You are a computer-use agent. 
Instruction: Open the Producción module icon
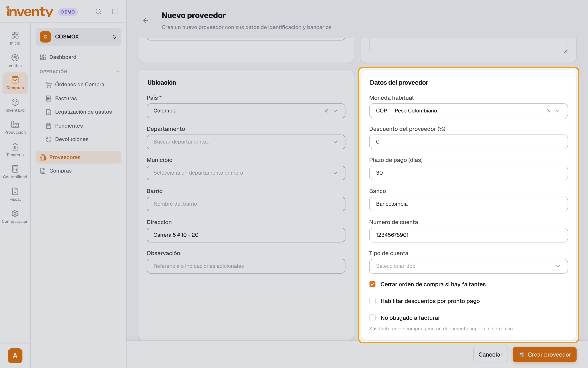15,128
